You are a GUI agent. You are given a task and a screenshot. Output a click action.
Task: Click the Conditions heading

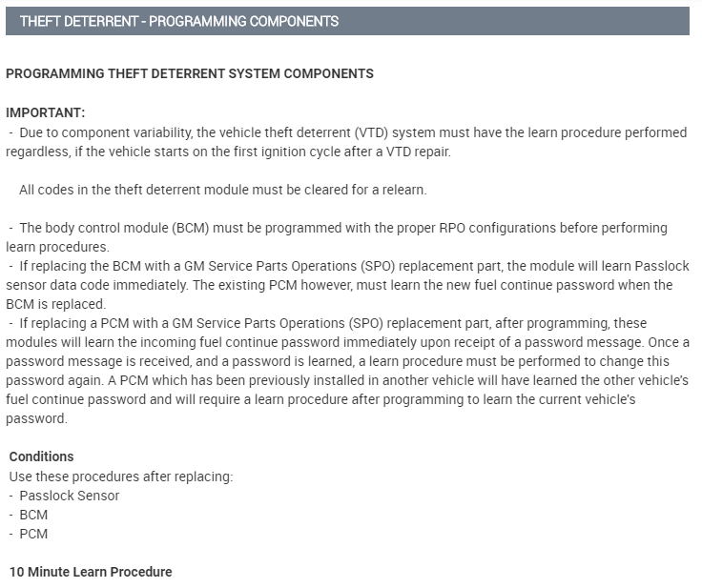tap(42, 456)
